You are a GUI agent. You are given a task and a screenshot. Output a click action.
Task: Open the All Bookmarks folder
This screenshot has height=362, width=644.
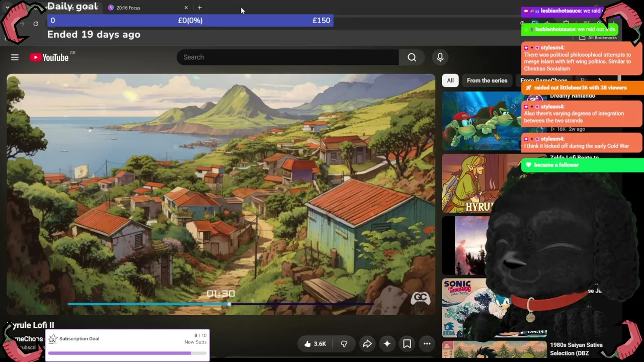point(598,38)
